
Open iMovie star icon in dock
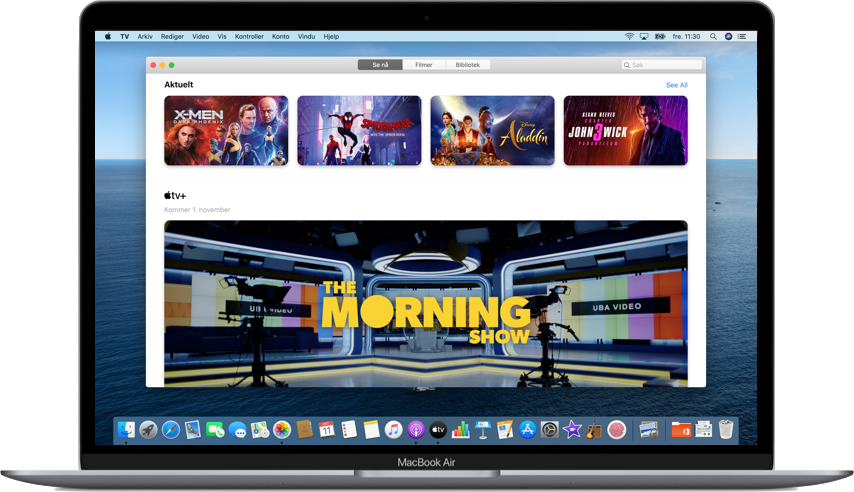coord(572,430)
